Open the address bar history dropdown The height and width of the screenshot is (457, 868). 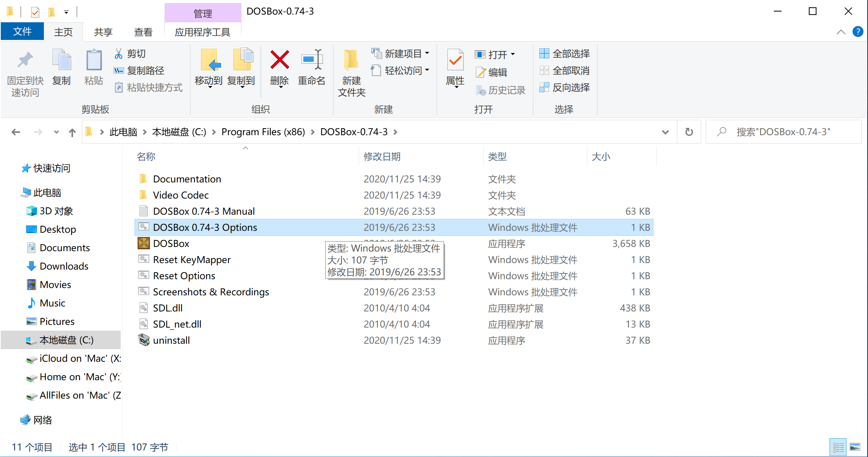coord(665,132)
